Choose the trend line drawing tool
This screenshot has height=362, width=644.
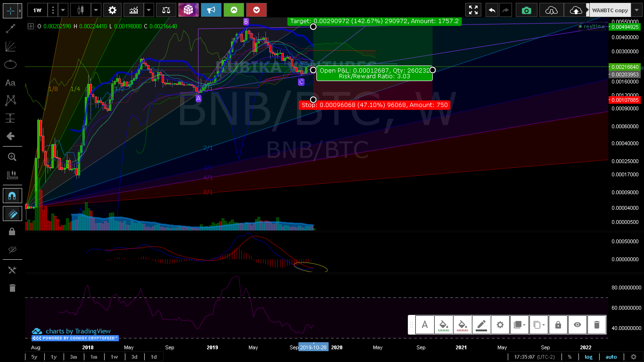click(x=10, y=29)
